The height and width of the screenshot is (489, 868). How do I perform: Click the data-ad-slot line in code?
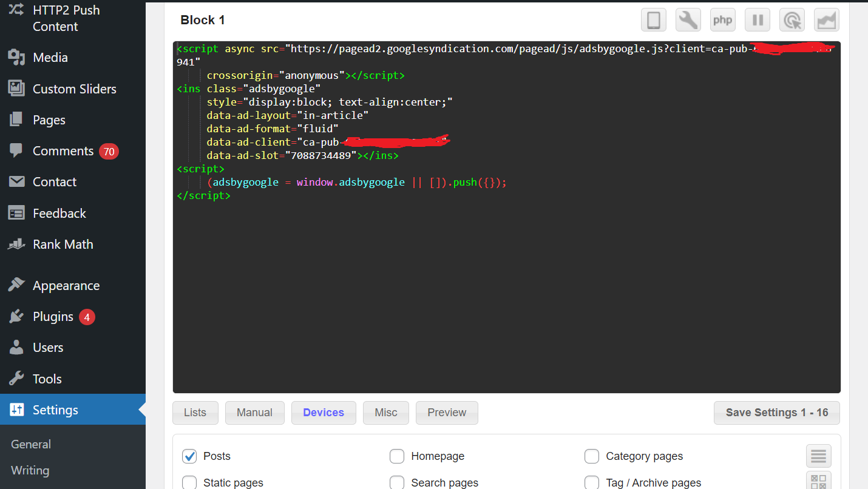pos(302,155)
